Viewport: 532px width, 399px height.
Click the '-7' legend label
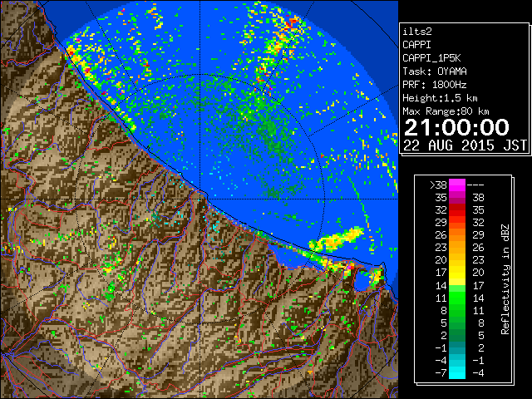pos(441,373)
